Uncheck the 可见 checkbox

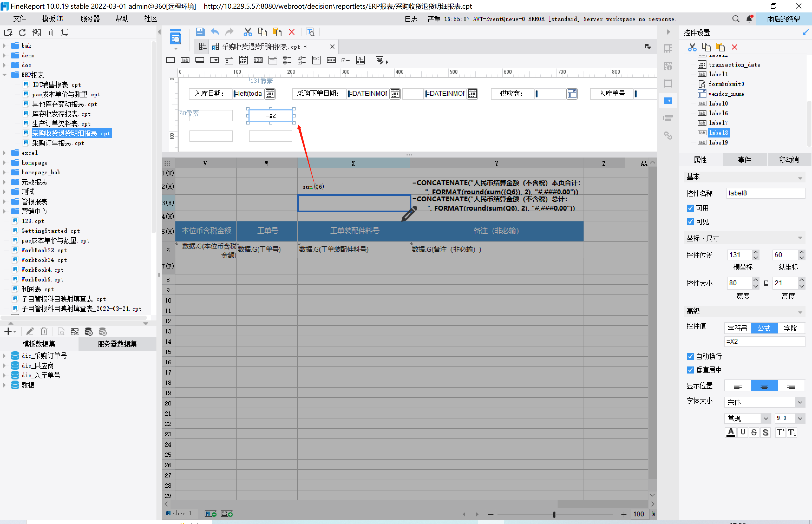point(690,221)
